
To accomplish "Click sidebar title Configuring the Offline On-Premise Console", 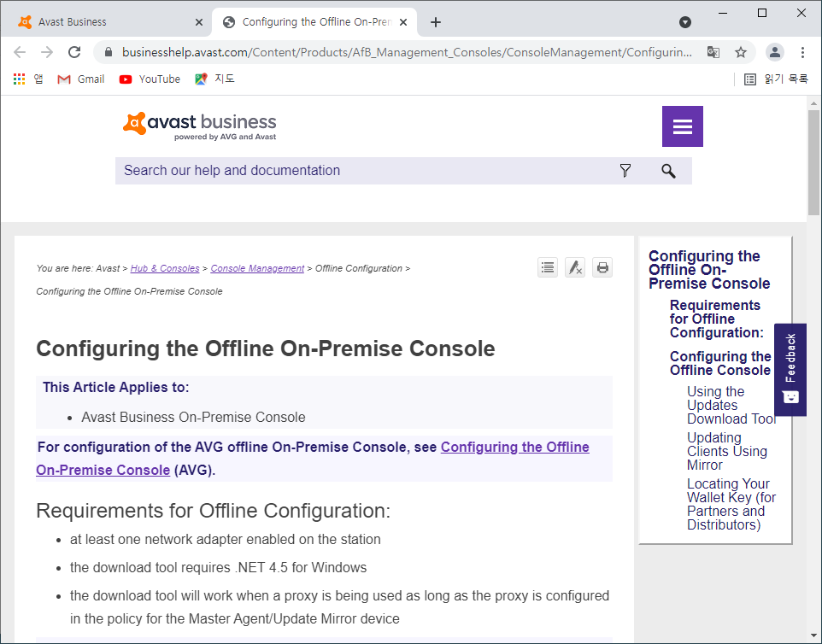I will pyautogui.click(x=708, y=269).
